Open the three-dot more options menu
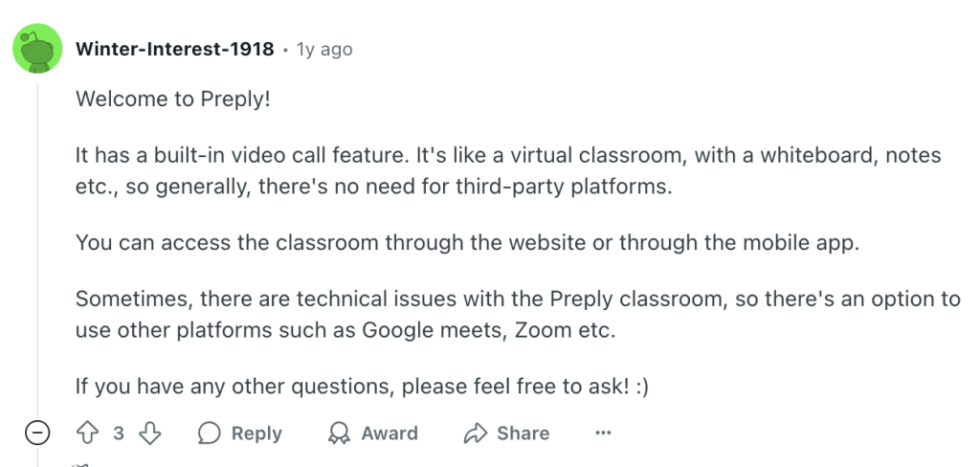This screenshot has width=980, height=467. coord(603,434)
